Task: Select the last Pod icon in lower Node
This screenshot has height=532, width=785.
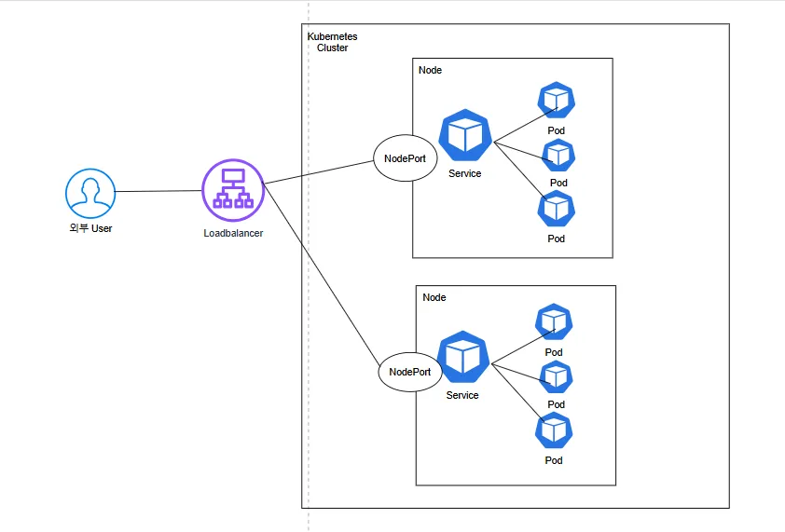Action: click(x=554, y=430)
